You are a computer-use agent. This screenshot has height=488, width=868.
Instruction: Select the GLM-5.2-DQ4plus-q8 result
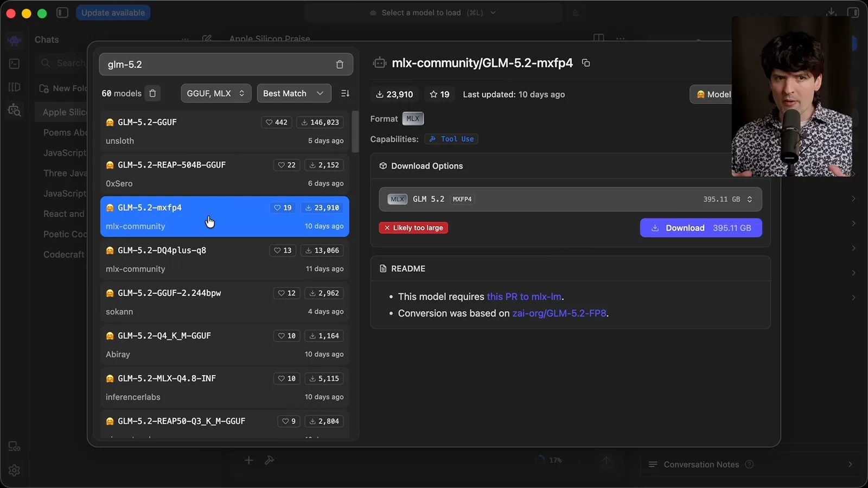pyautogui.click(x=225, y=259)
